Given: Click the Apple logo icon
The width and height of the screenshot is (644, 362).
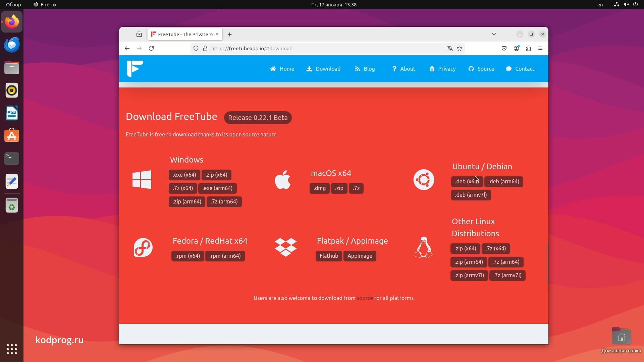Looking at the screenshot, I should point(283,180).
